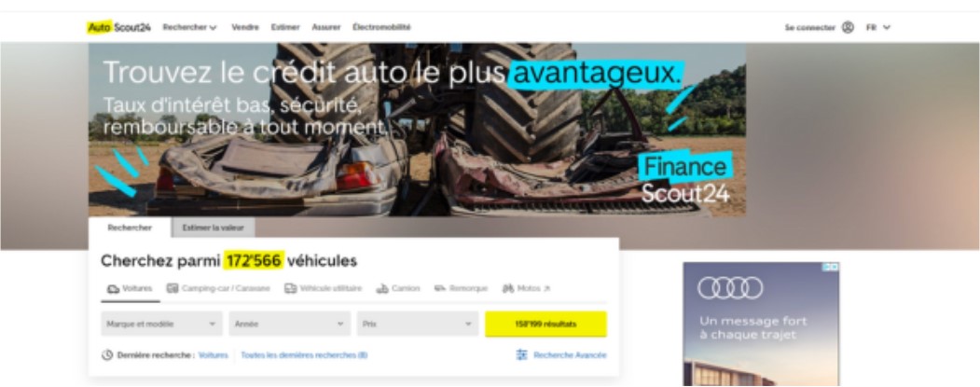Viewport: 980px width, 387px height.
Task: Open Toutes les dernières recherches link
Action: pyautogui.click(x=304, y=355)
